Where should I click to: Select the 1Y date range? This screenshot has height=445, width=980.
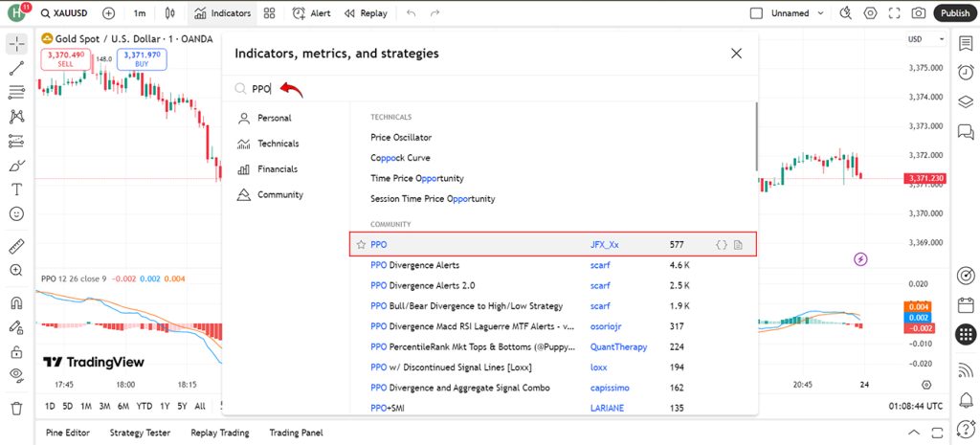pos(165,407)
